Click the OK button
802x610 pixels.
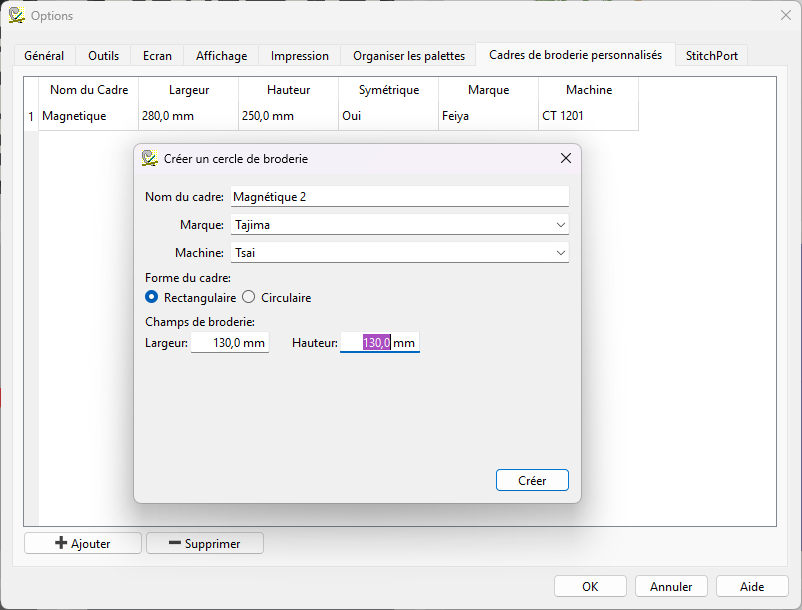coord(590,587)
